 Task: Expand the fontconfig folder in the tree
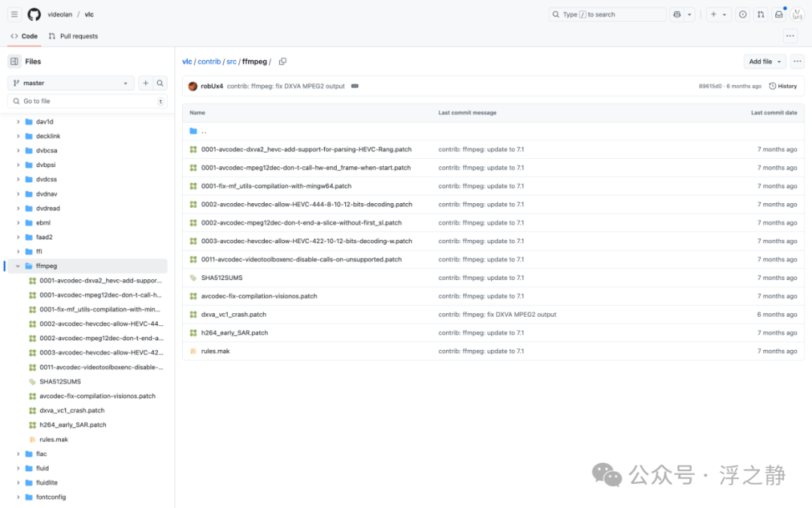click(18, 497)
